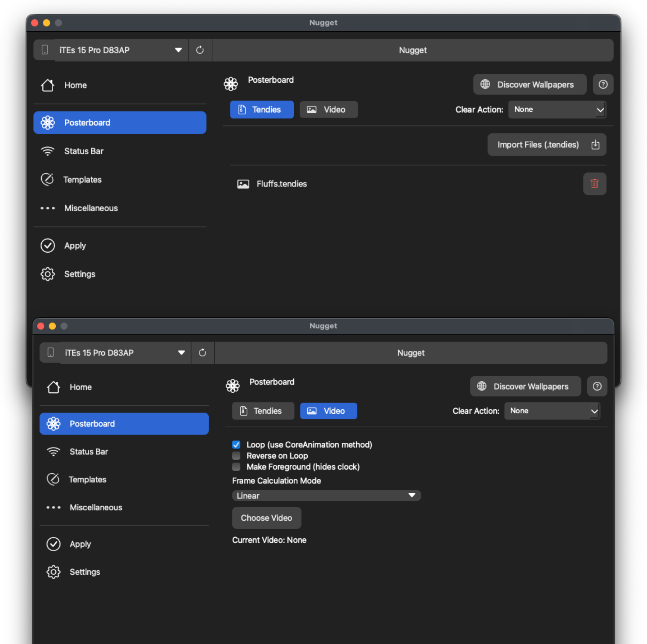This screenshot has width=647, height=644.
Task: Go to Home in the lower window sidebar
Action: click(x=81, y=387)
